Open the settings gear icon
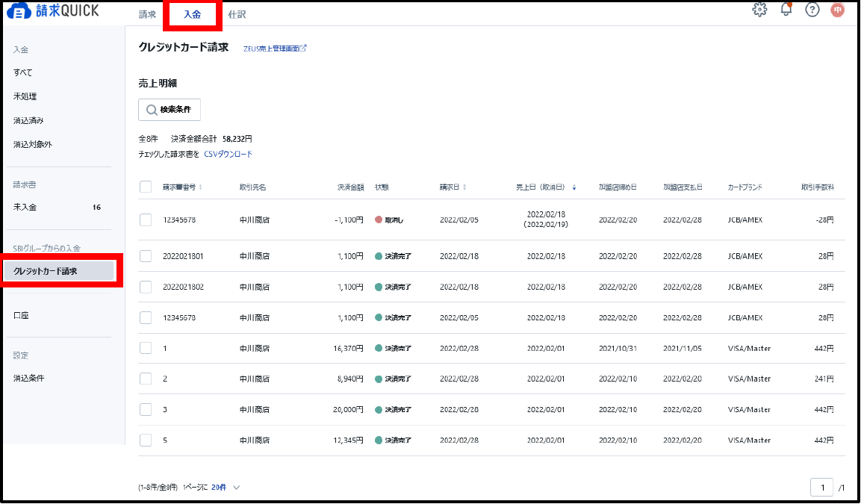Image resolution: width=861 pixels, height=504 pixels. pos(759,10)
